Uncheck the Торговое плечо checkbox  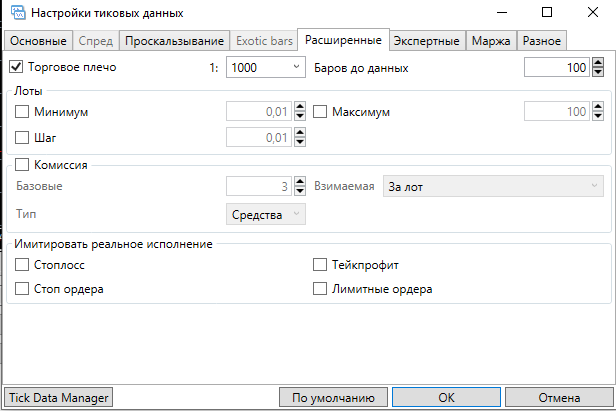16,67
